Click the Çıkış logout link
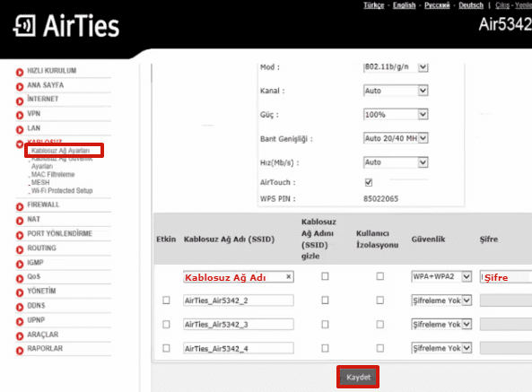Image resolution: width=532 pixels, height=392 pixels. point(502,5)
